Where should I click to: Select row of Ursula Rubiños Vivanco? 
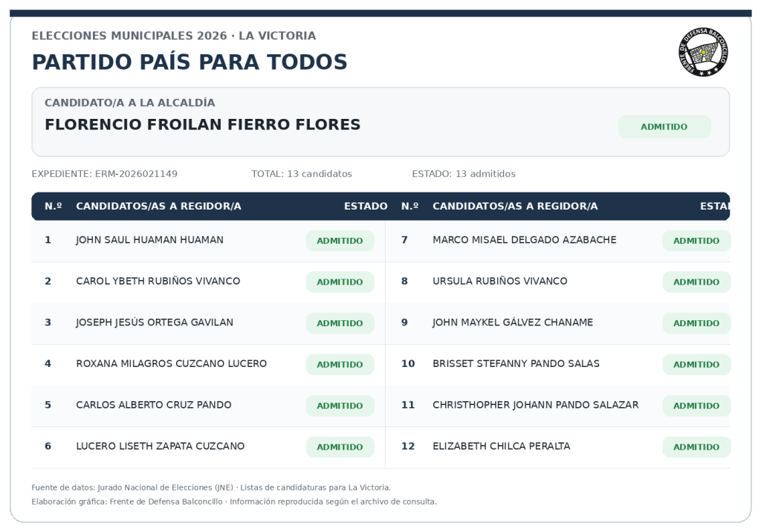[557, 282]
